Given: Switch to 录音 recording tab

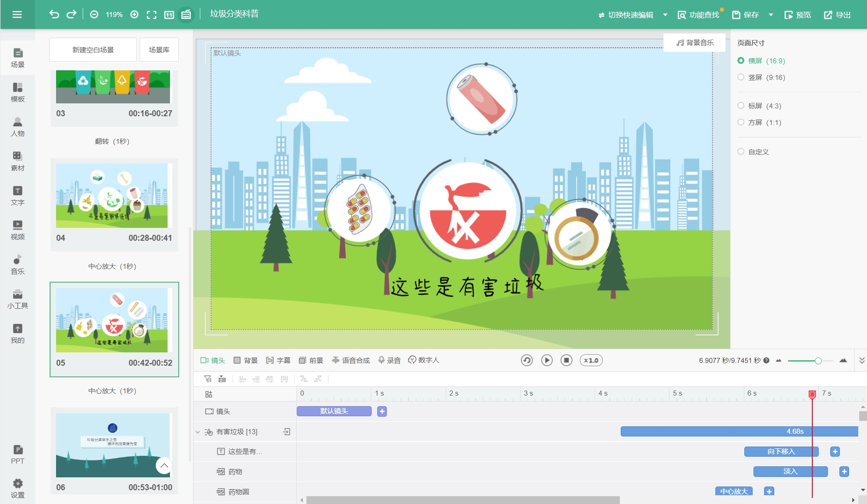Looking at the screenshot, I should tap(390, 360).
